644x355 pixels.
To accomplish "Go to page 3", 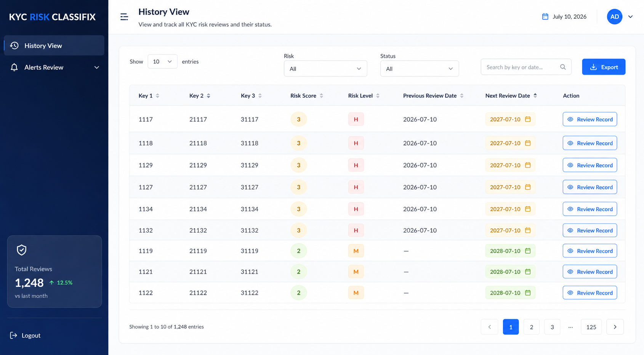I will [552, 327].
